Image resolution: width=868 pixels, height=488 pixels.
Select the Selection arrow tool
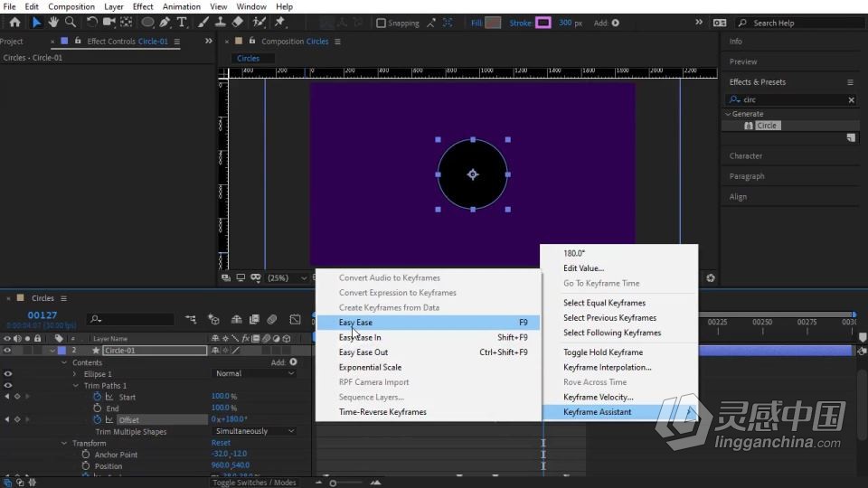click(36, 22)
